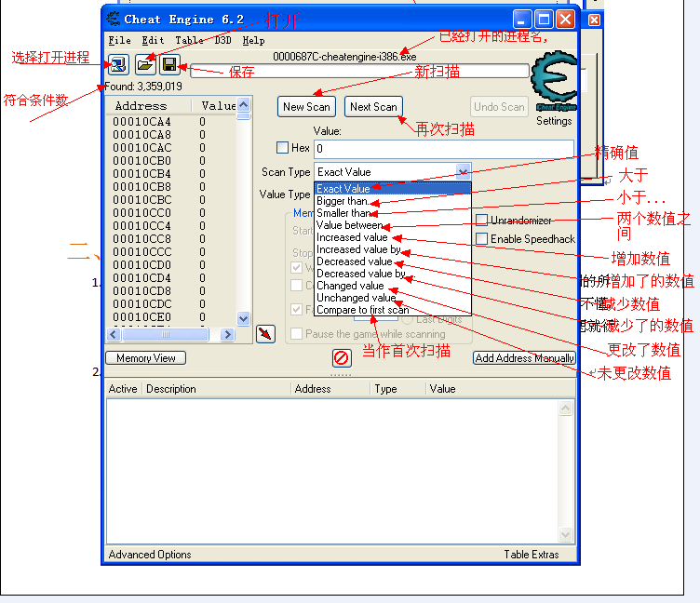The image size is (700, 603).
Task: Select address row 00010CD4
Action: pos(172,277)
